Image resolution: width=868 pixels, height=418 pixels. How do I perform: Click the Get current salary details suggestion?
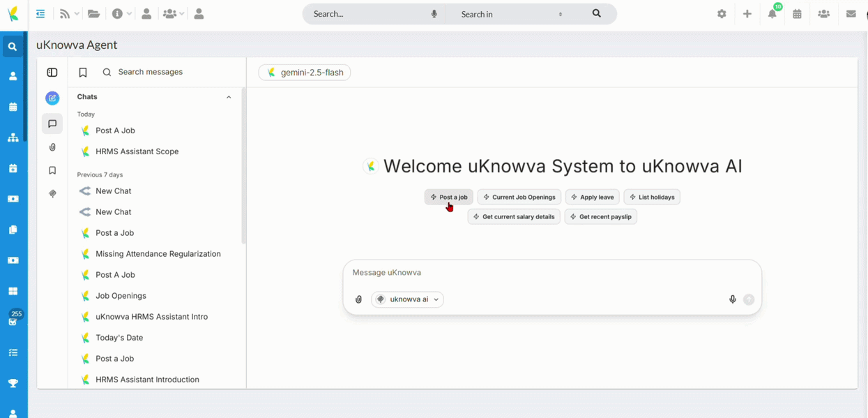pos(514,217)
